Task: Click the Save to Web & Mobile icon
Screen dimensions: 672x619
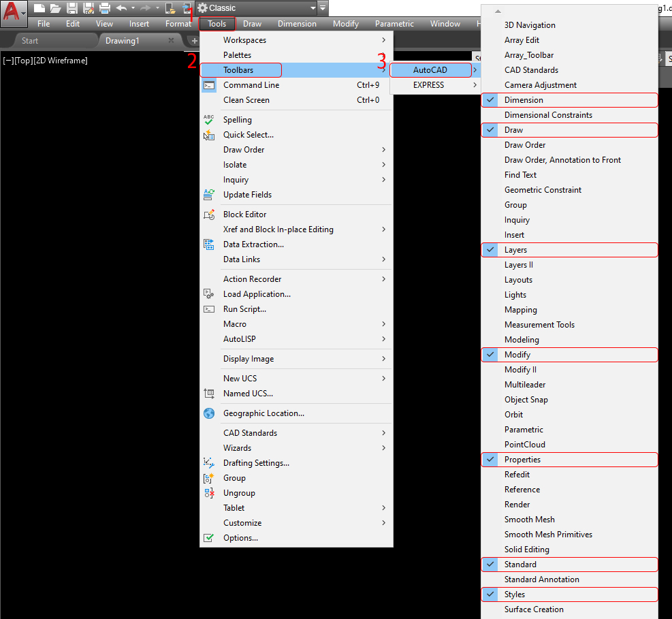Action: point(187,7)
